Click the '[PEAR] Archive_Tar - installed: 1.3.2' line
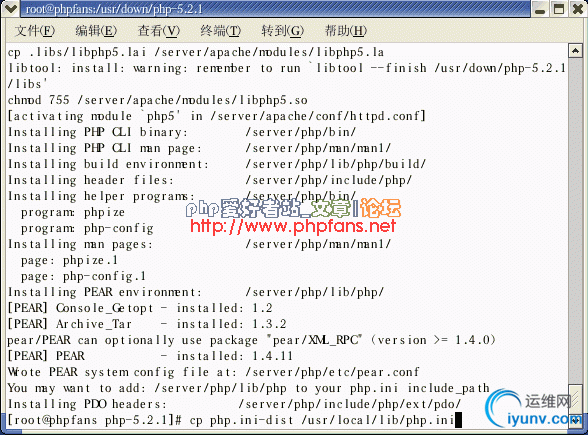 (x=147, y=324)
